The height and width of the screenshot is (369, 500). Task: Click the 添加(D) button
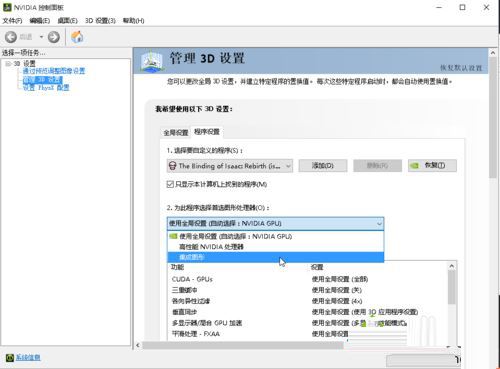(x=323, y=165)
